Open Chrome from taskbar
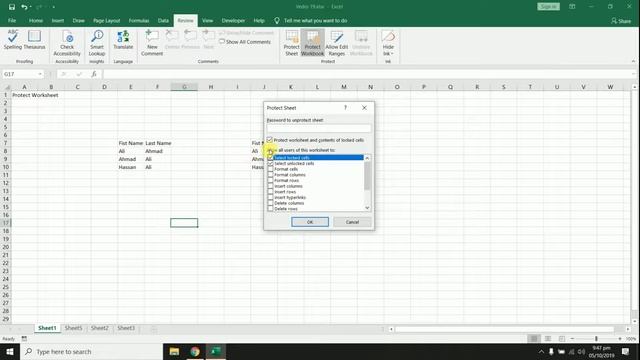Image resolution: width=640 pixels, height=360 pixels. coord(195,351)
